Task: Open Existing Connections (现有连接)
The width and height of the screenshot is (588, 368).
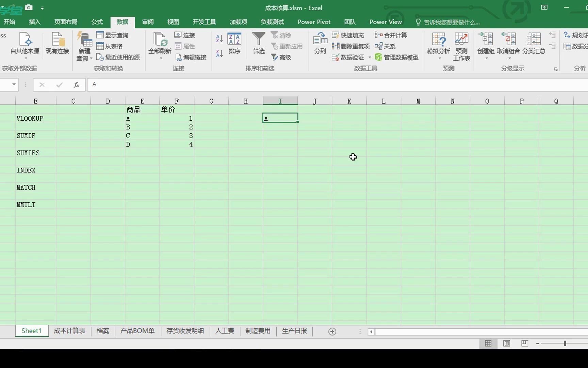Action: coord(58,44)
